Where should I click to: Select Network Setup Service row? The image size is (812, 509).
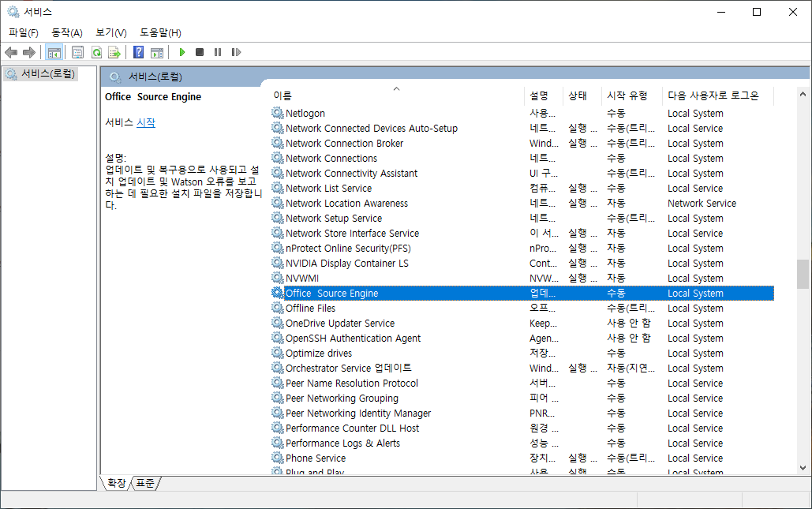point(522,218)
